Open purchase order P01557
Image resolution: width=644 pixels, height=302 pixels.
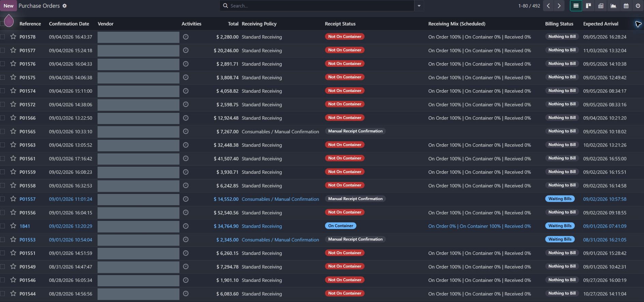(27, 199)
